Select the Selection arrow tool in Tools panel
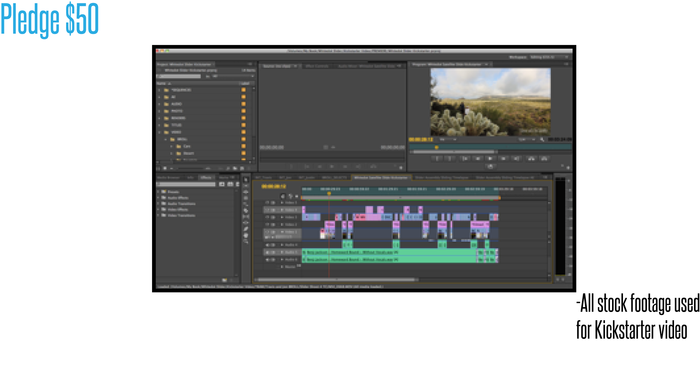700x369 pixels. point(246,180)
